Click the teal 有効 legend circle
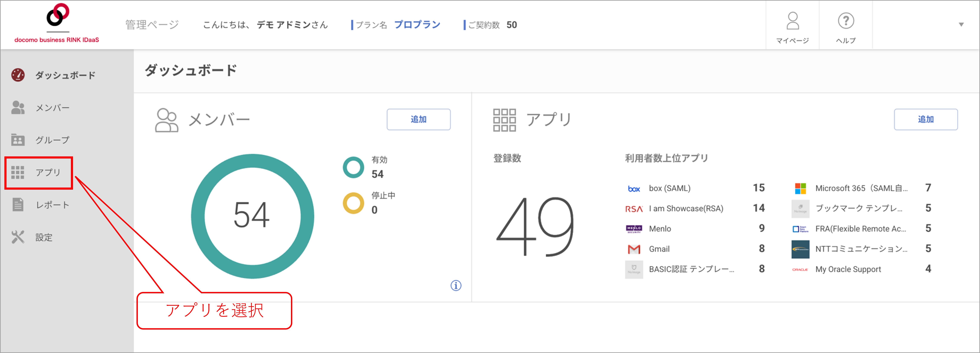The width and height of the screenshot is (980, 353). pos(353,167)
